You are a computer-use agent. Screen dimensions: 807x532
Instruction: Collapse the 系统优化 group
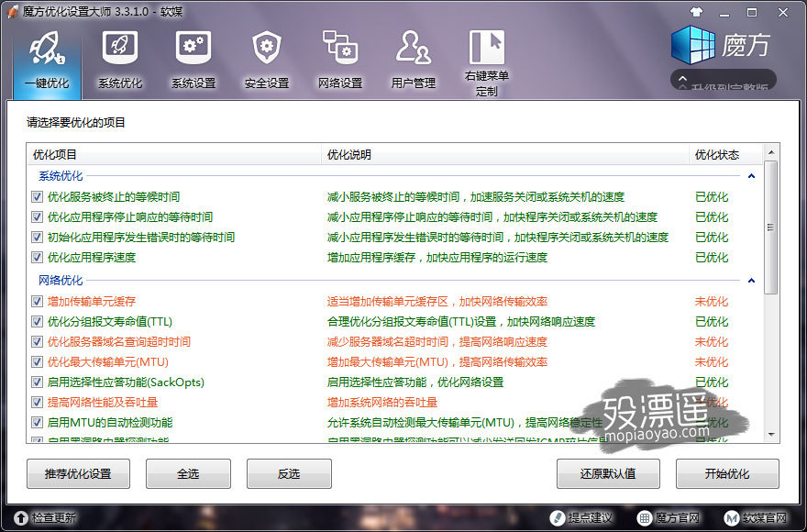click(751, 176)
